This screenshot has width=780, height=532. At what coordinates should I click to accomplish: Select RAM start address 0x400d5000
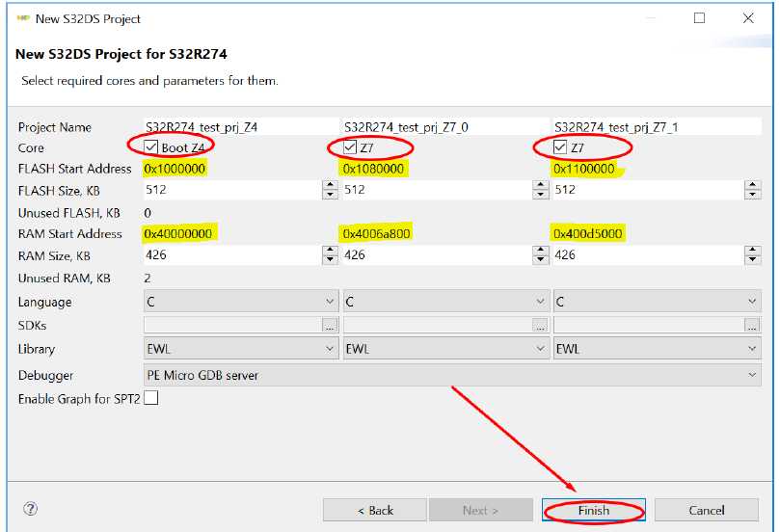[588, 233]
